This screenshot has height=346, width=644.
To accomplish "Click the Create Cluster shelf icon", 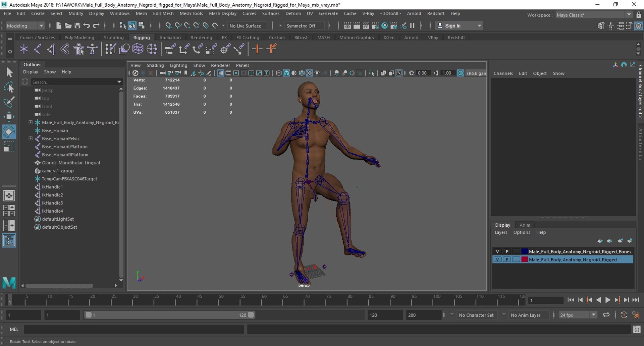I will coord(152,49).
